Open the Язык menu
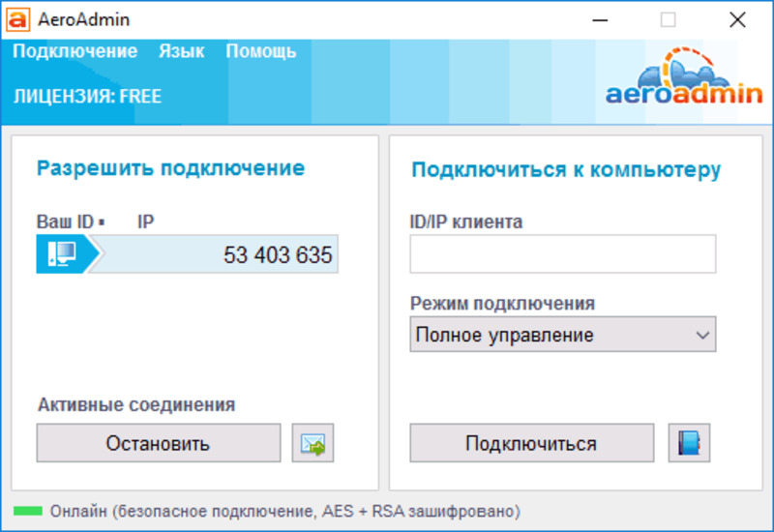 pos(181,51)
